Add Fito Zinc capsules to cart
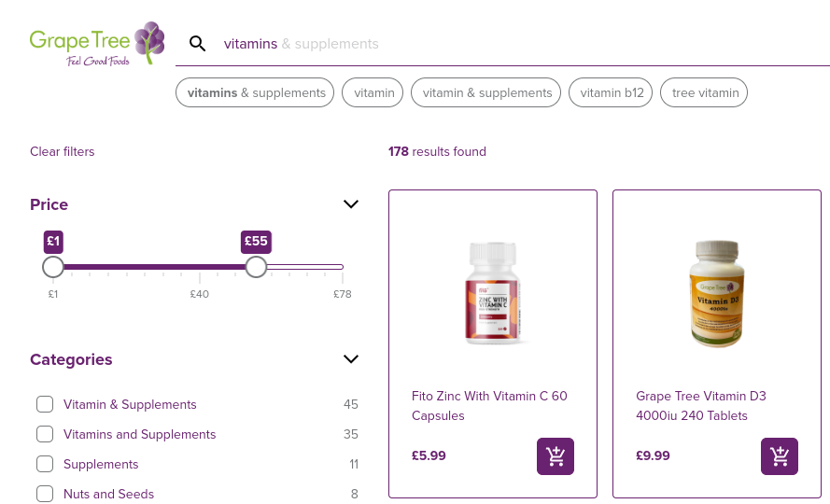Screen dimensions: 830x504 pos(556,456)
